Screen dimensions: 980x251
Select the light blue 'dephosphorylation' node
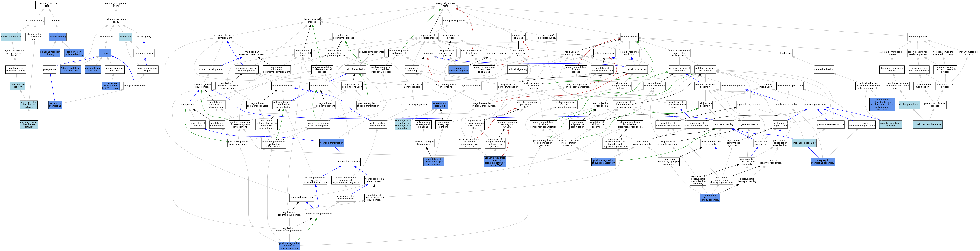click(x=909, y=105)
